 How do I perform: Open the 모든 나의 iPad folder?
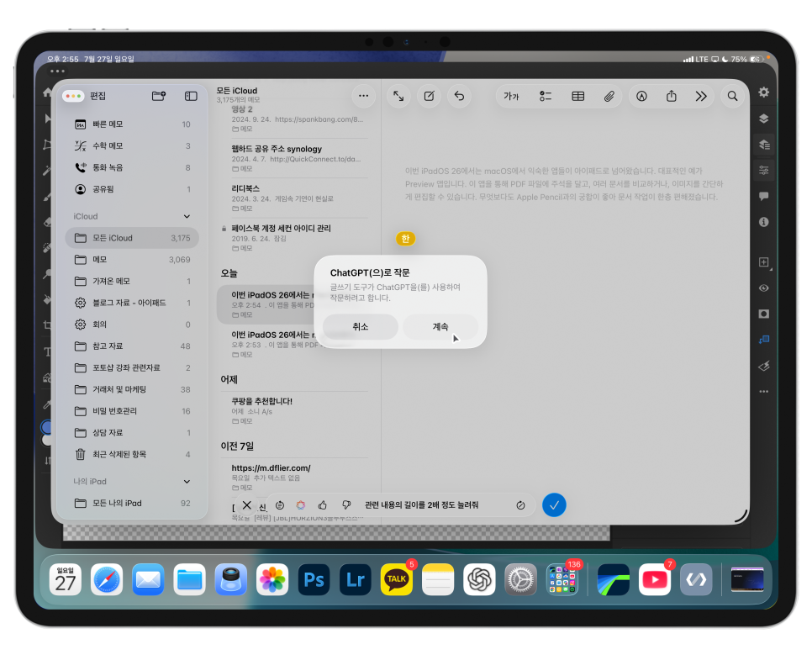132,503
